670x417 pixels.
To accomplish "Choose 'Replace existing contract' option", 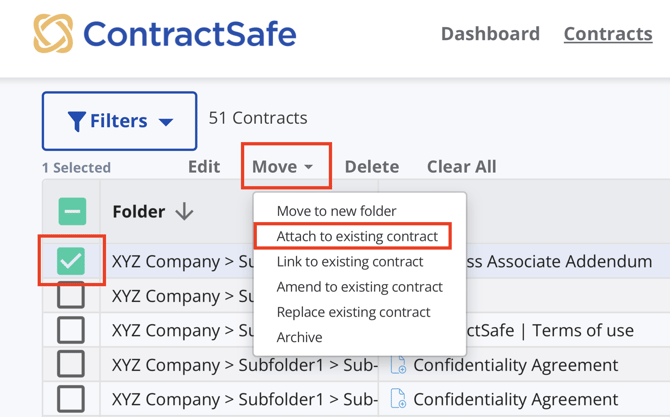I will [353, 312].
